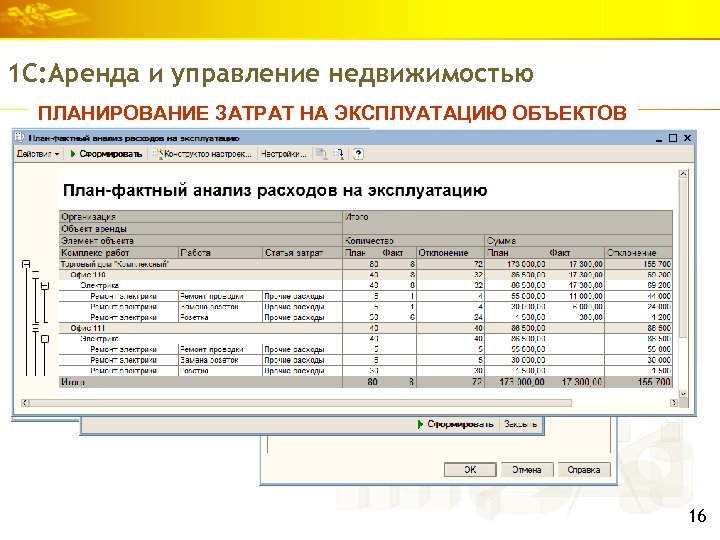This screenshot has width=720, height=540.
Task: Click the vertical scrollbar down arrow
Action: (683, 394)
